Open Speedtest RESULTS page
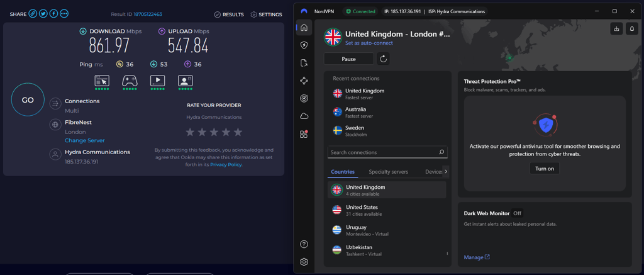The width and height of the screenshot is (644, 275). click(229, 14)
